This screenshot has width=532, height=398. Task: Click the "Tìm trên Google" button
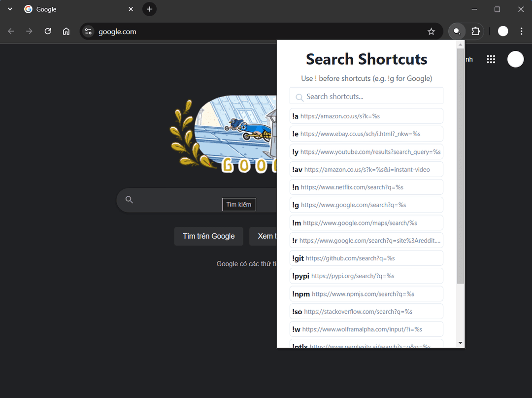[208, 236]
